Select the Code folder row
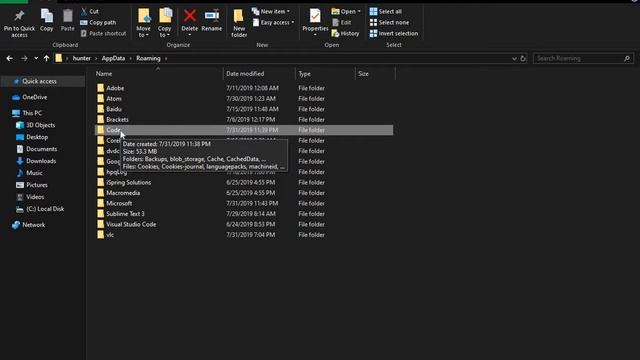The width and height of the screenshot is (640, 360). (244, 130)
